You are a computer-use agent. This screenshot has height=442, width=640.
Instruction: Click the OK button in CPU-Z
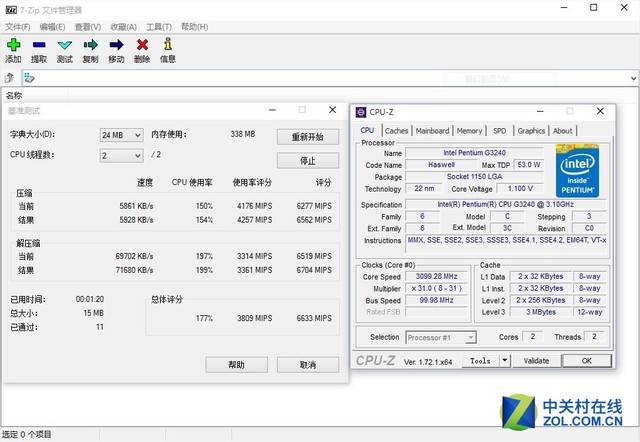587,361
